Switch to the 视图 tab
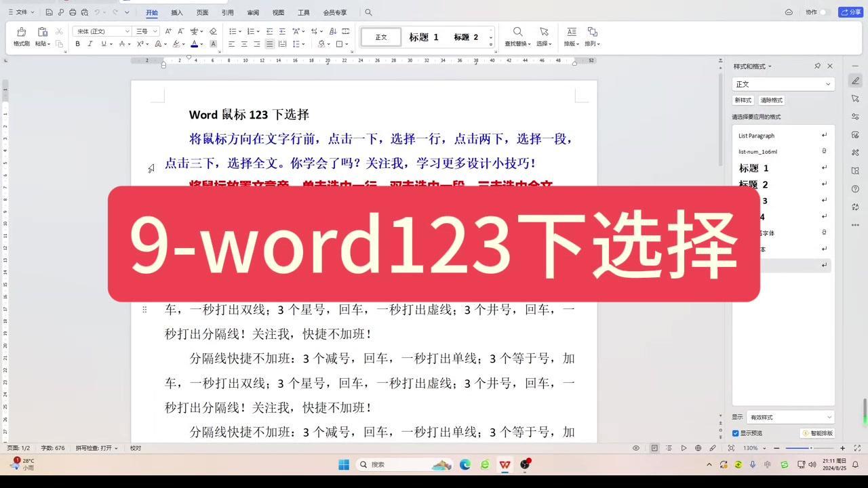The width and height of the screenshot is (868, 488). (x=278, y=12)
